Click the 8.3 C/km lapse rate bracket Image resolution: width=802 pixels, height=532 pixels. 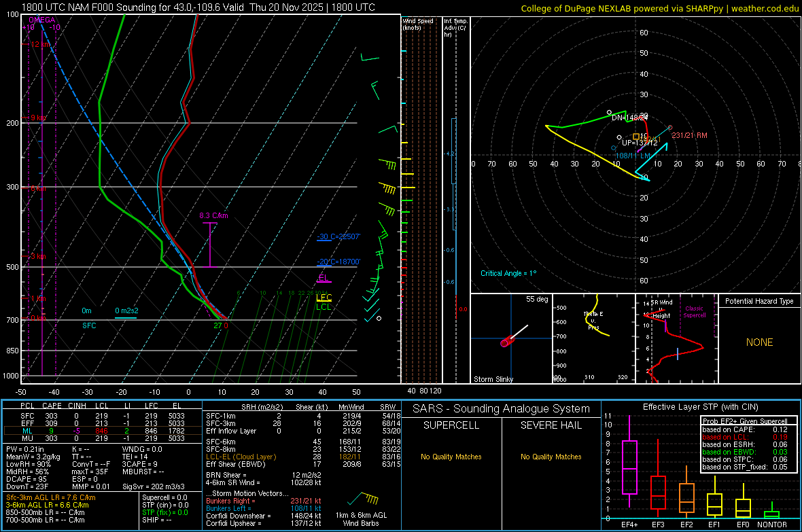210,245
